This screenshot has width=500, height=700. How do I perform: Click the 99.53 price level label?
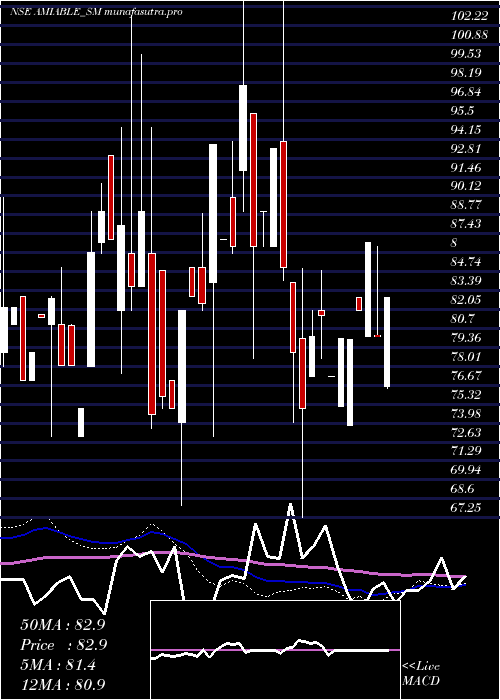coord(466,54)
